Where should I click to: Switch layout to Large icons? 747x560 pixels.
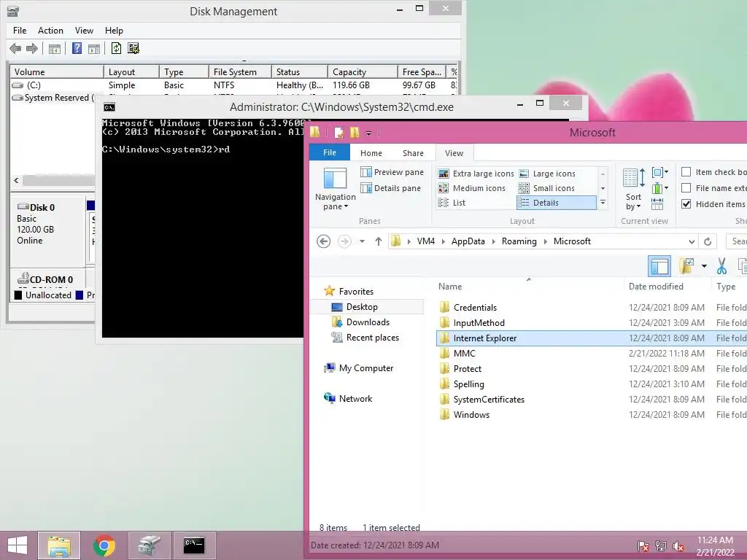(547, 174)
